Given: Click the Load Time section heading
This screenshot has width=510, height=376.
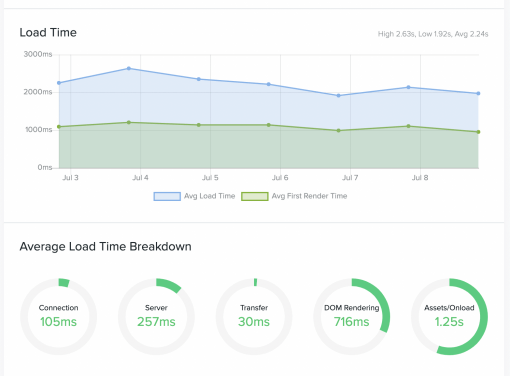Looking at the screenshot, I should click(48, 32).
